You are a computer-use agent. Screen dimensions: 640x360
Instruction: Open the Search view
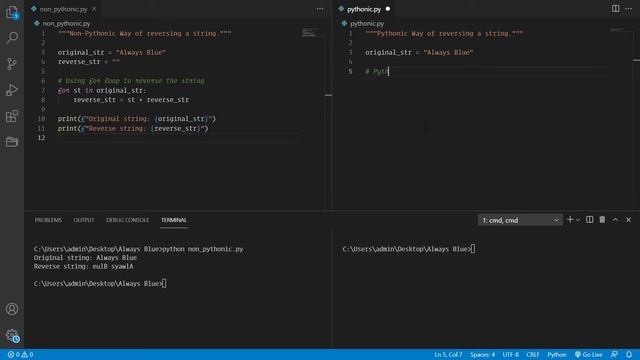pos(12,38)
